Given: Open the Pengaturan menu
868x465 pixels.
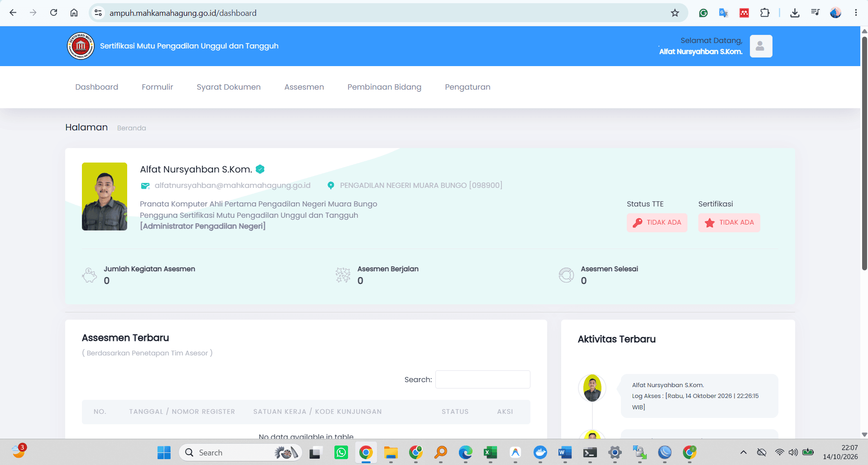Looking at the screenshot, I should 467,87.
